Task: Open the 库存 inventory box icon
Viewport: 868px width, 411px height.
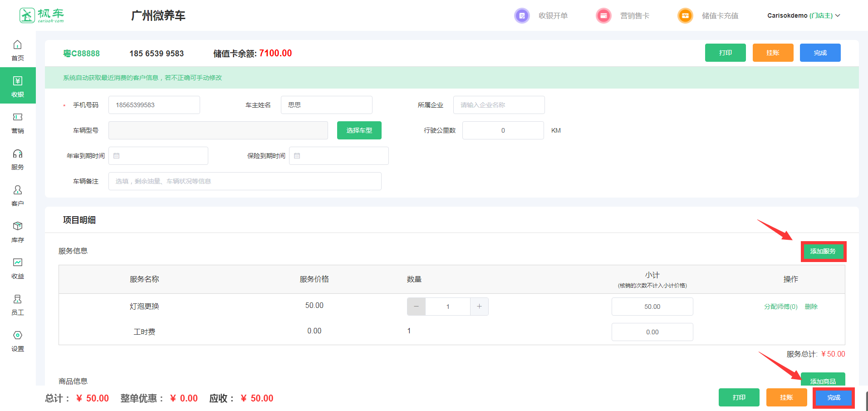Action: point(18,226)
